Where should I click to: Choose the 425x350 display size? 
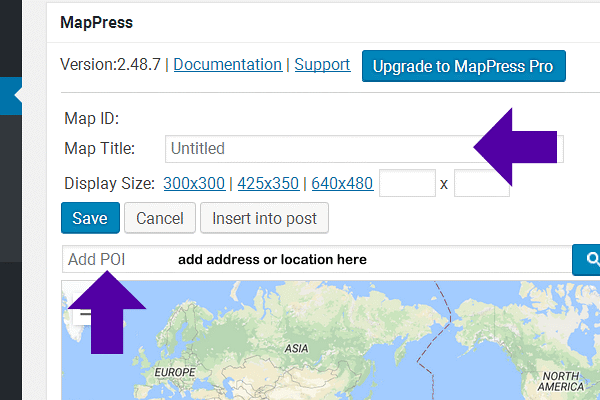pos(268,184)
